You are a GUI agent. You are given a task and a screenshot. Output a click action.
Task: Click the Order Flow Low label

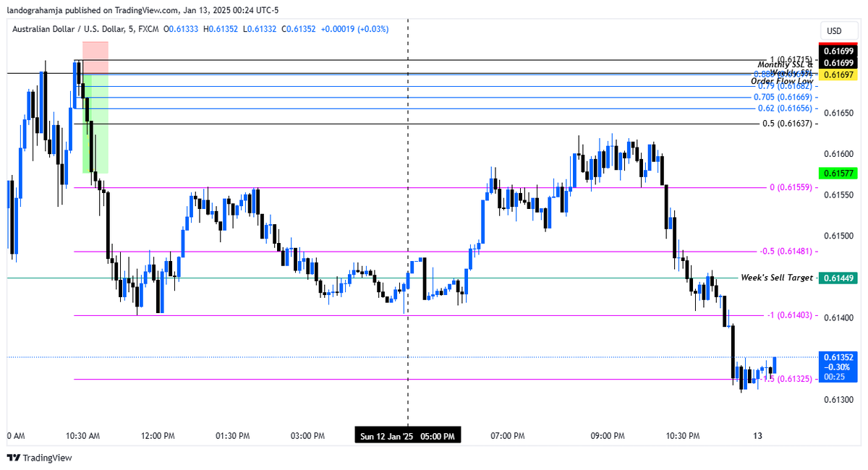coord(782,82)
